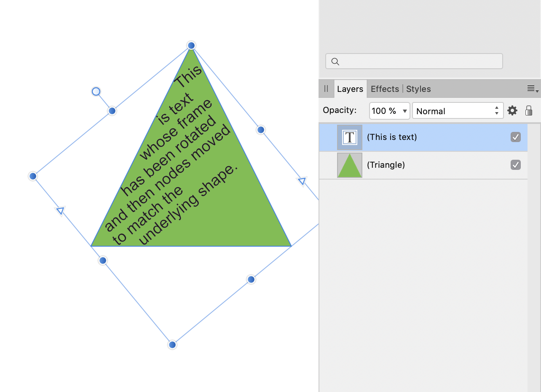Open layer blend options gear icon
The width and height of the screenshot is (541, 392).
pos(512,111)
